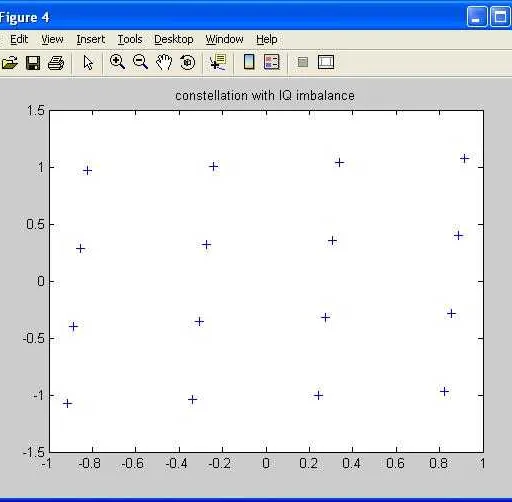
Task: Open the Tools menu
Action: 130,39
